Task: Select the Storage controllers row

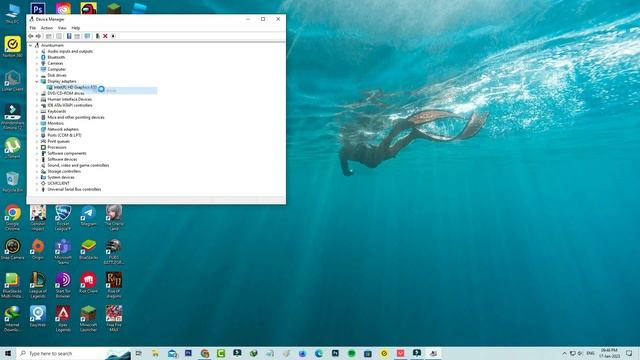Action: tap(60, 171)
